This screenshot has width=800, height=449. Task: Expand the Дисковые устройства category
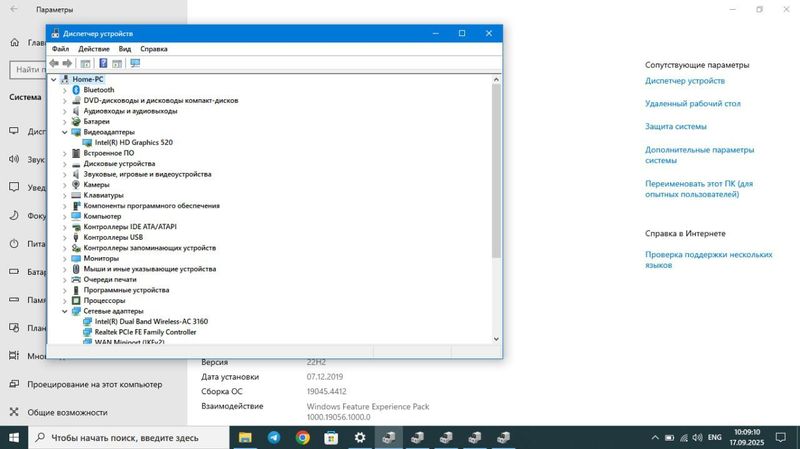click(65, 164)
